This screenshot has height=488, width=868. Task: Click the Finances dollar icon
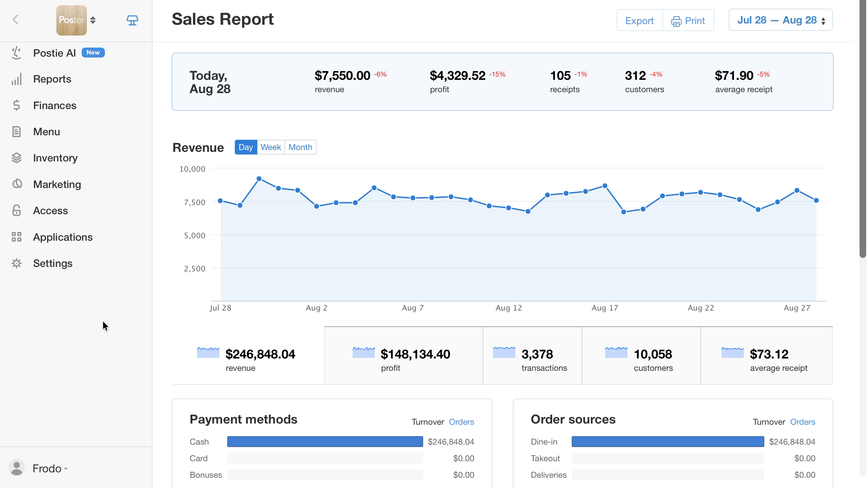click(x=17, y=105)
